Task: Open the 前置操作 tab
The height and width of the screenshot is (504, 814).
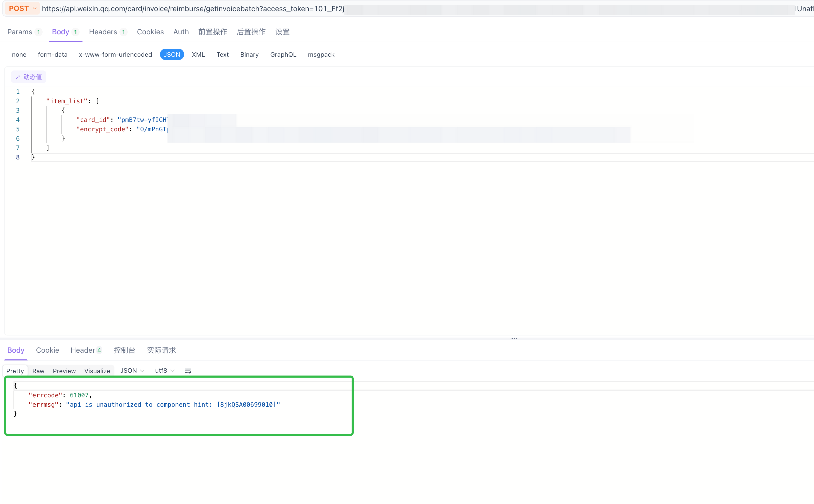Action: pos(212,32)
